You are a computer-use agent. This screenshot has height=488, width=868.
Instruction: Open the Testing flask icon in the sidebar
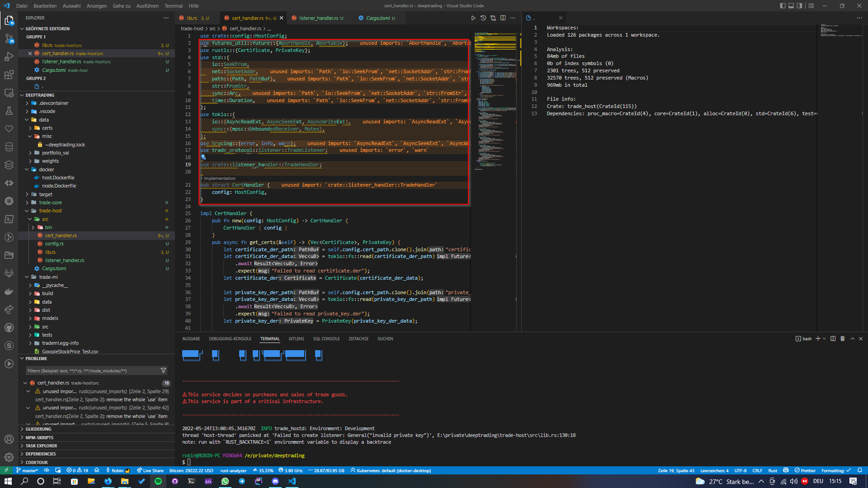click(9, 110)
